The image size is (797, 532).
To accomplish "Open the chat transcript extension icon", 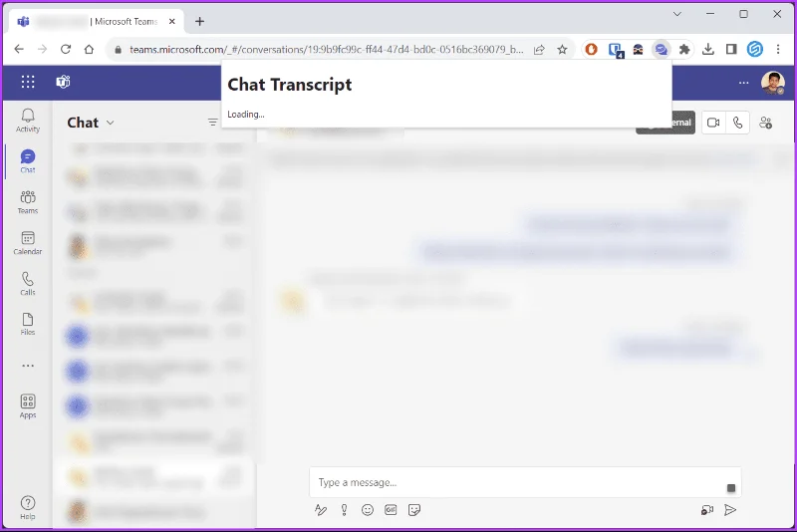I will 661,49.
